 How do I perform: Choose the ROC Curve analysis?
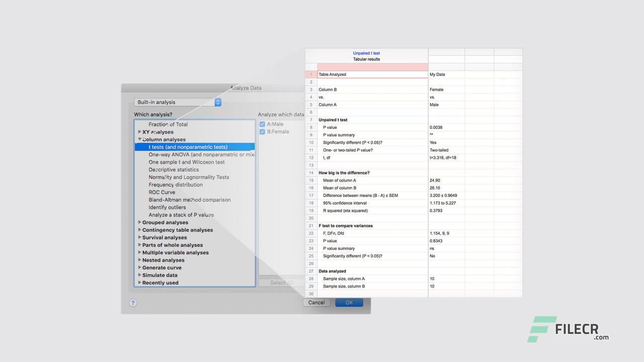click(162, 192)
